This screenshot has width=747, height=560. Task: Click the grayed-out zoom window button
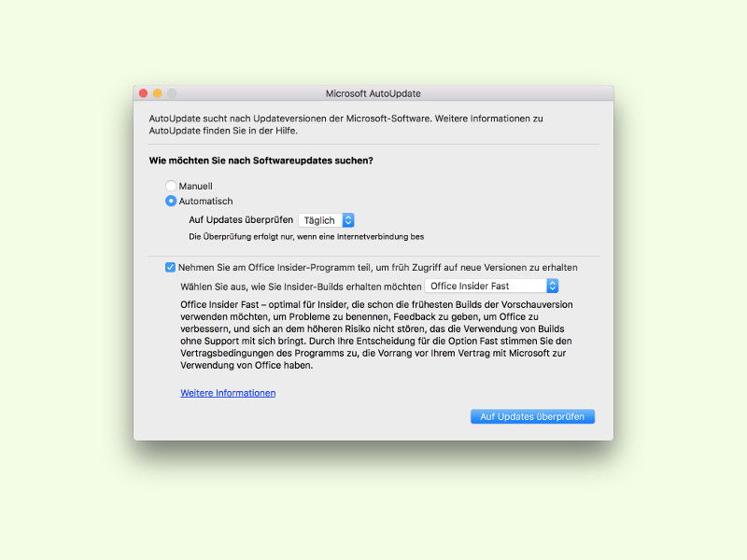[172, 93]
